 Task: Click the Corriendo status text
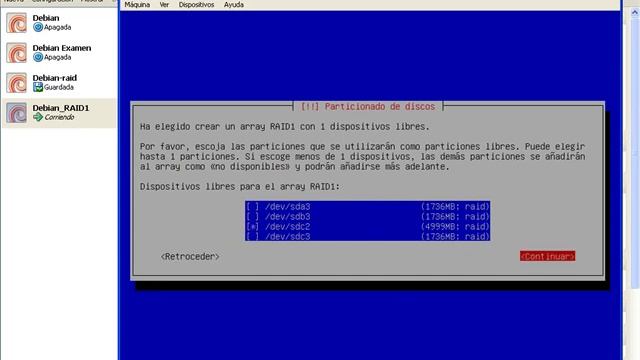pos(60,117)
